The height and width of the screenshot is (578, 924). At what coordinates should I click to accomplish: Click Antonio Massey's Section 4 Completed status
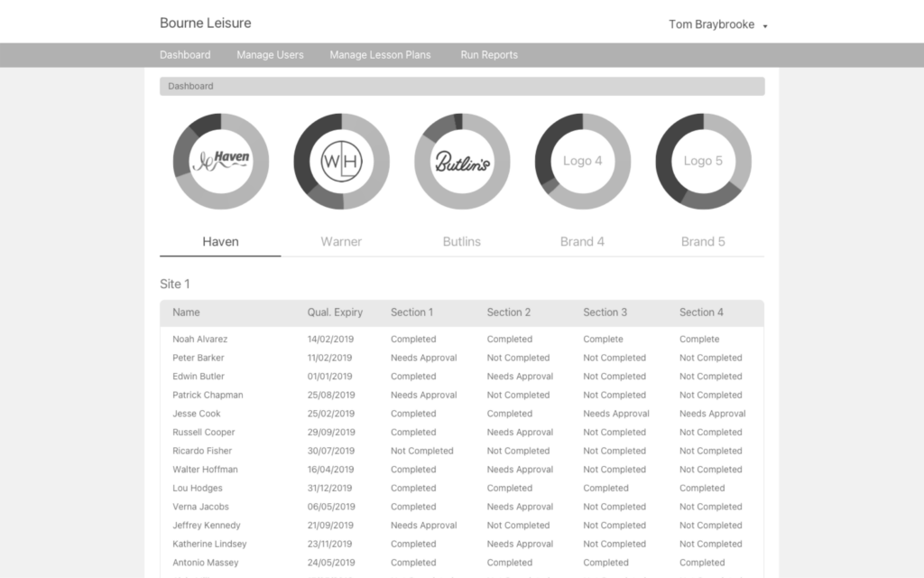702,563
